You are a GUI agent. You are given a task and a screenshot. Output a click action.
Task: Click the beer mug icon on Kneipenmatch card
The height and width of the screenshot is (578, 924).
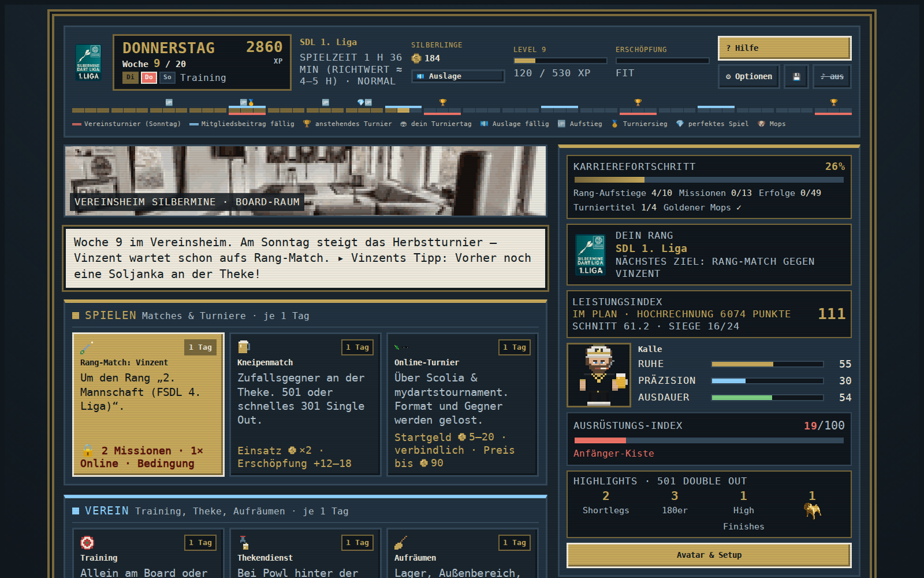(x=244, y=347)
